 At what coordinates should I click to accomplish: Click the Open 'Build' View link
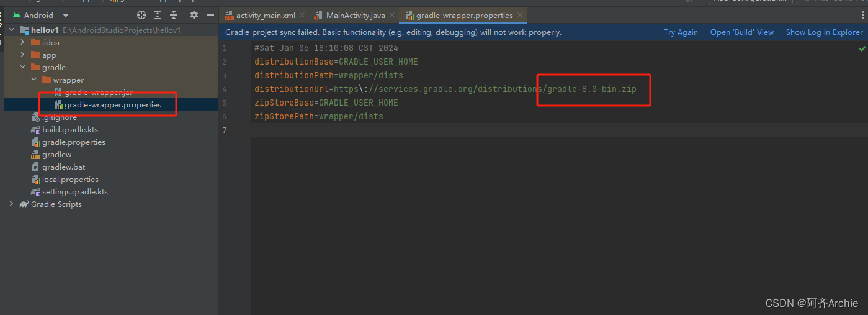pos(742,32)
